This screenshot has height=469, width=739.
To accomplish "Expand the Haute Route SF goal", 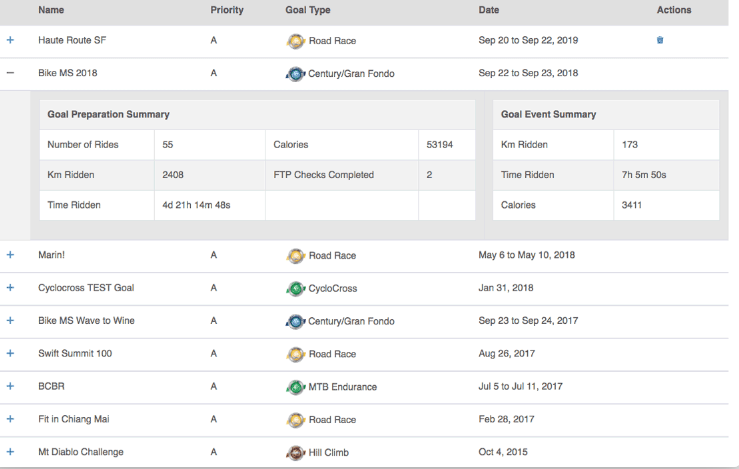I will pos(11,41).
